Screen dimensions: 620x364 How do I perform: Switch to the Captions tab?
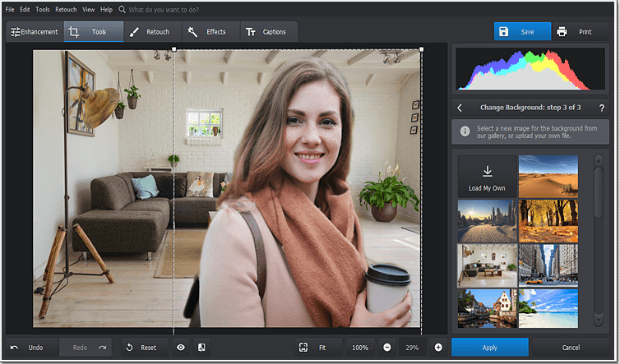269,31
